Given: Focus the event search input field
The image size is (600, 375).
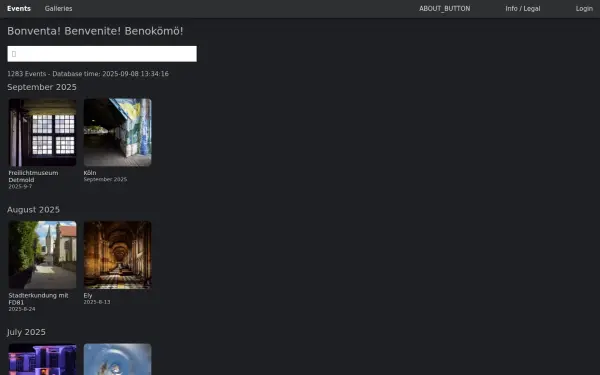Looking at the screenshot, I should click(102, 54).
